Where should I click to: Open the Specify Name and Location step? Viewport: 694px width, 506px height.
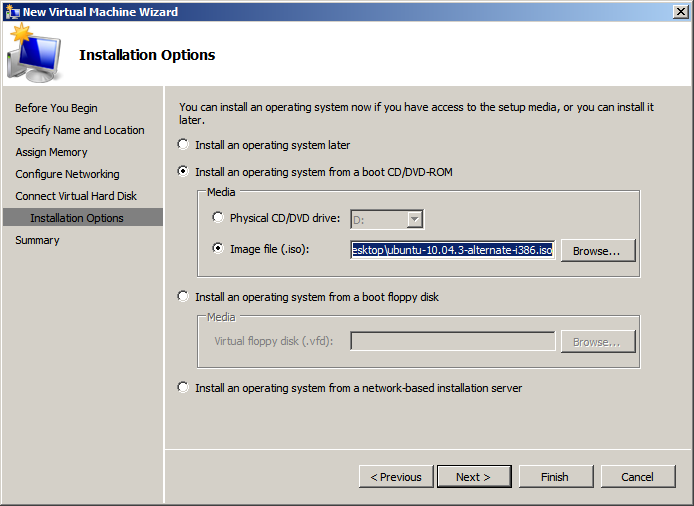pyautogui.click(x=80, y=130)
